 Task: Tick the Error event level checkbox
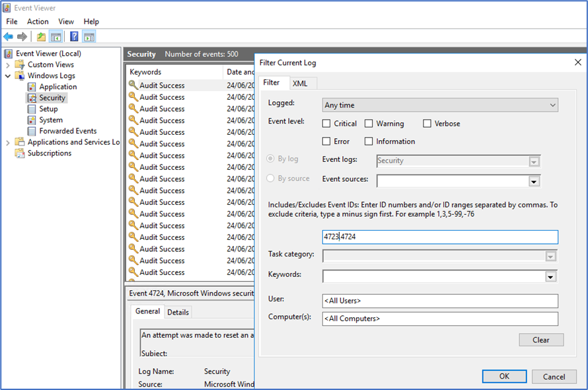click(x=326, y=141)
